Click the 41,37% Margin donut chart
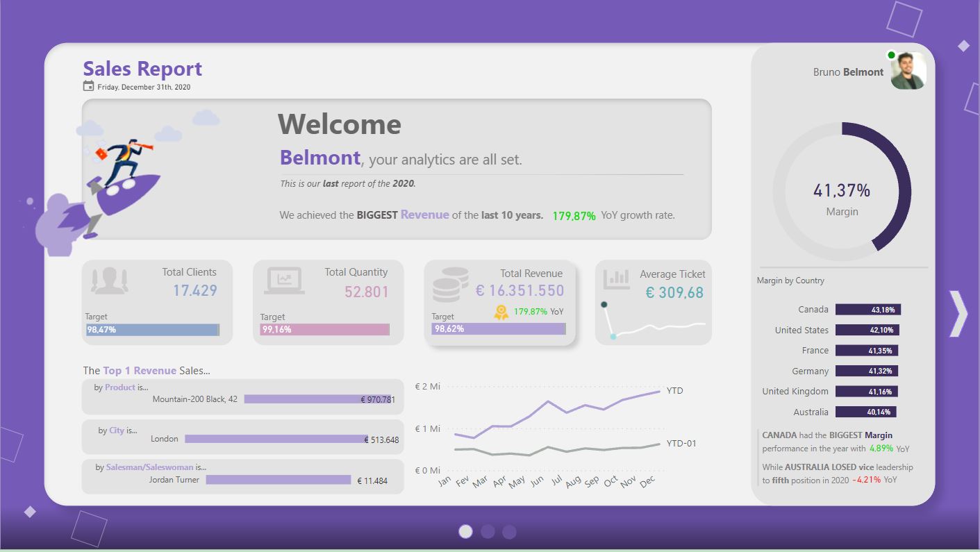This screenshot has width=980, height=552. [842, 192]
